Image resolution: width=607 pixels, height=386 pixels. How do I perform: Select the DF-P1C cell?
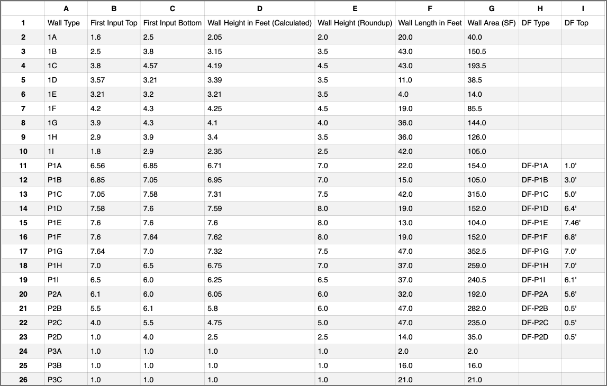coord(540,194)
